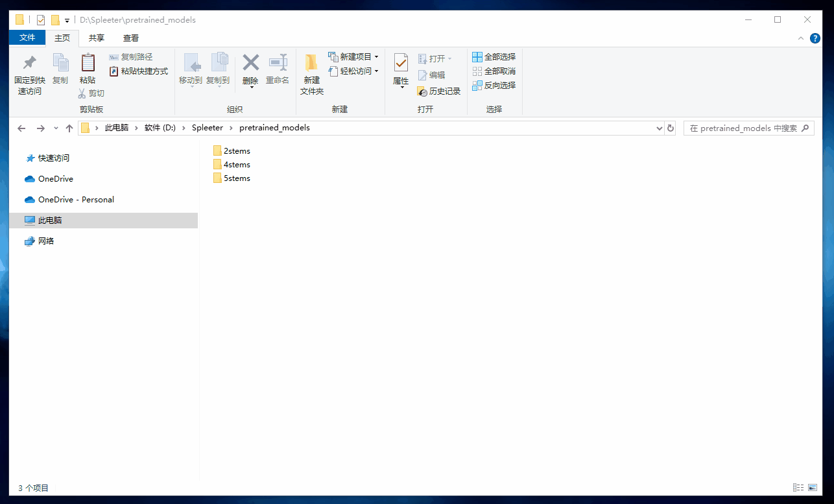The image size is (834, 504).
Task: Click the Up one level arrow
Action: pos(69,128)
